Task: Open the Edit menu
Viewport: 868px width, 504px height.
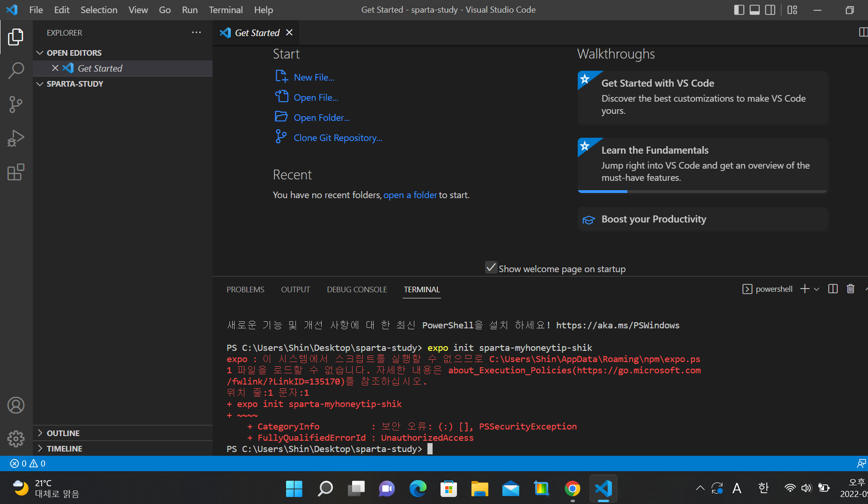Action: 62,10
